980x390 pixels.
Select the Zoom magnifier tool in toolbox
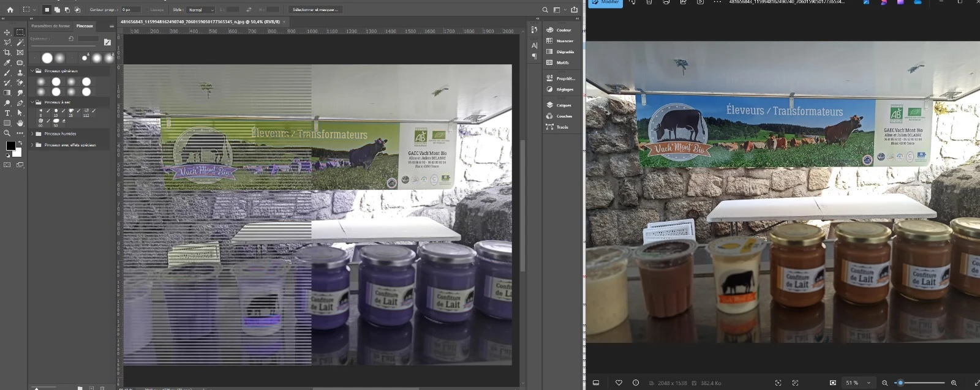coord(7,133)
